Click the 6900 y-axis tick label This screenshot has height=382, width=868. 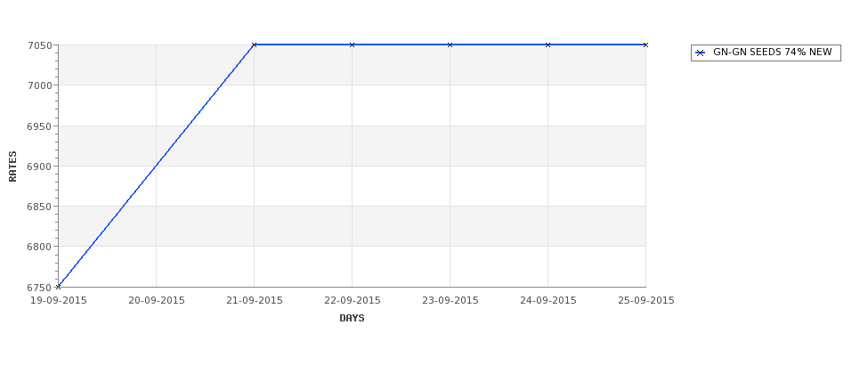pos(40,167)
